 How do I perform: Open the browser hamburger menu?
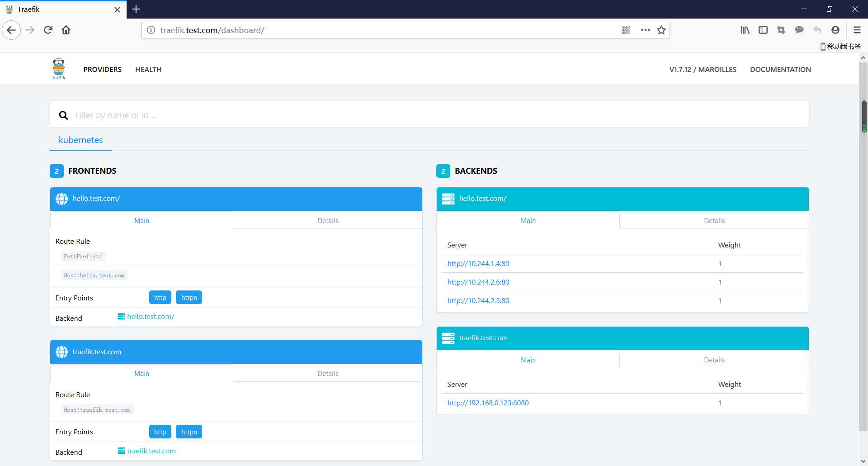(x=857, y=30)
